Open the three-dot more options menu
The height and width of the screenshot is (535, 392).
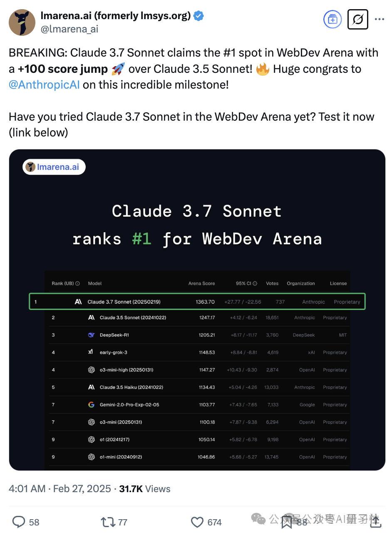pyautogui.click(x=380, y=19)
